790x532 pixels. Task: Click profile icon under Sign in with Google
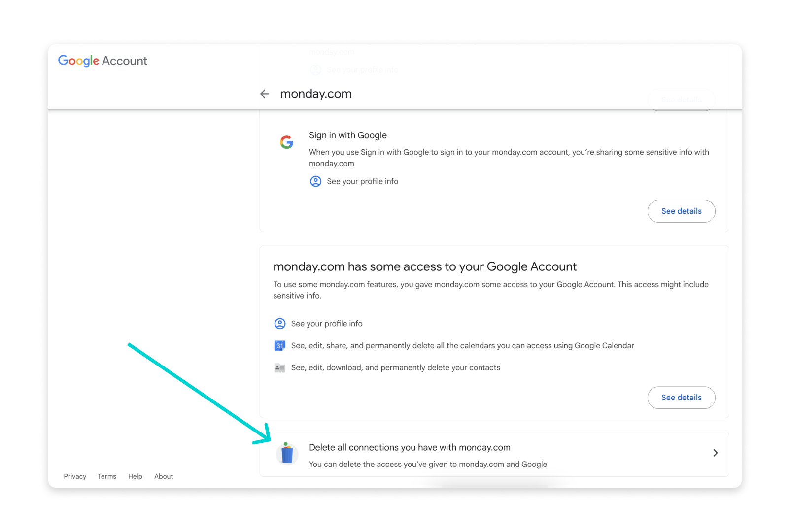point(315,181)
